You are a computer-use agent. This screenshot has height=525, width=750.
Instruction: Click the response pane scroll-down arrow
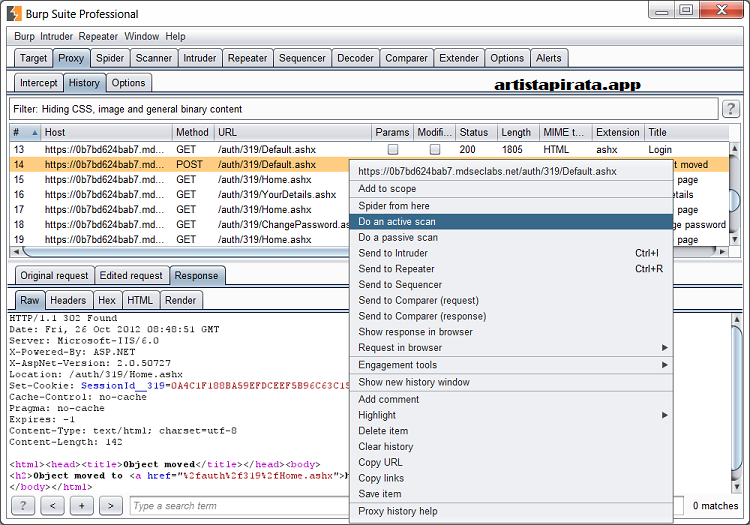[737, 487]
